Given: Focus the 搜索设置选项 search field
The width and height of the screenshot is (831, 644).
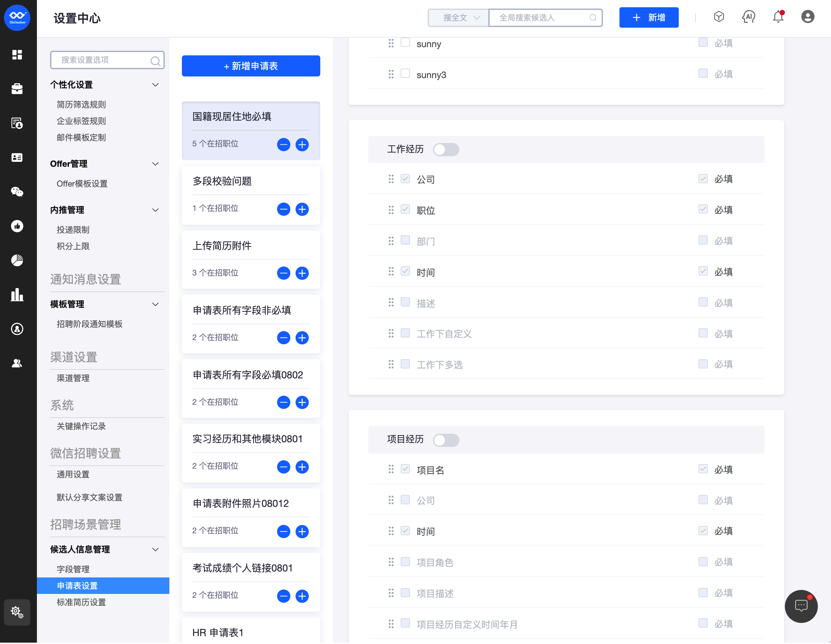Looking at the screenshot, I should [x=107, y=60].
